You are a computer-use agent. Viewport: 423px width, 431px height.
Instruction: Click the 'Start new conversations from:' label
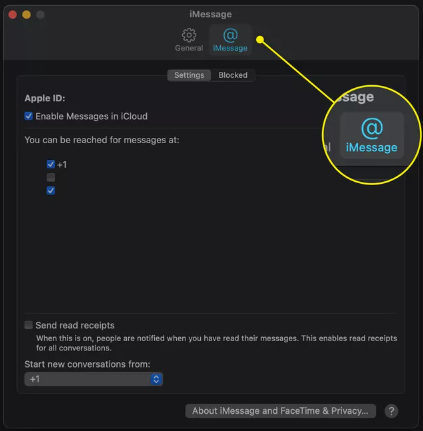point(87,364)
